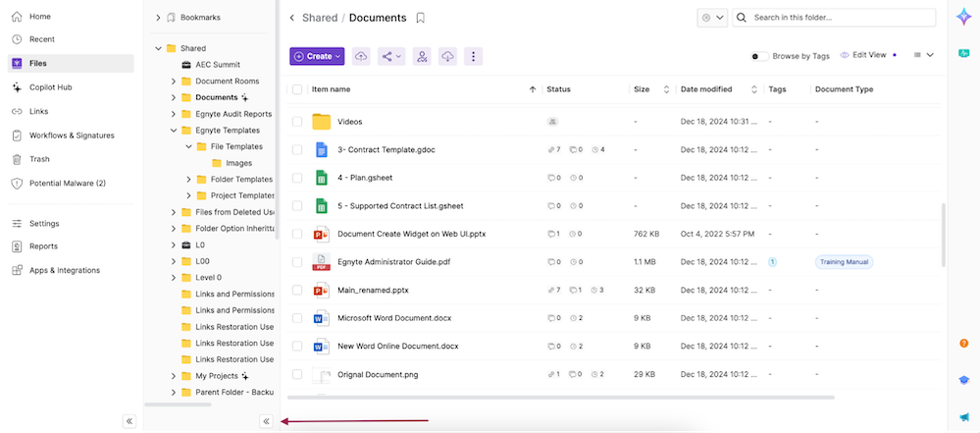
Task: Click the PDF icon for Egnyte Administrator Guide
Action: point(321,262)
